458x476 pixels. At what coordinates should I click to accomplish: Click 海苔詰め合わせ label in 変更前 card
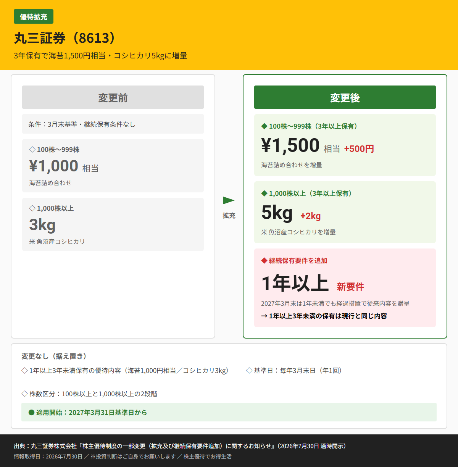coord(50,183)
